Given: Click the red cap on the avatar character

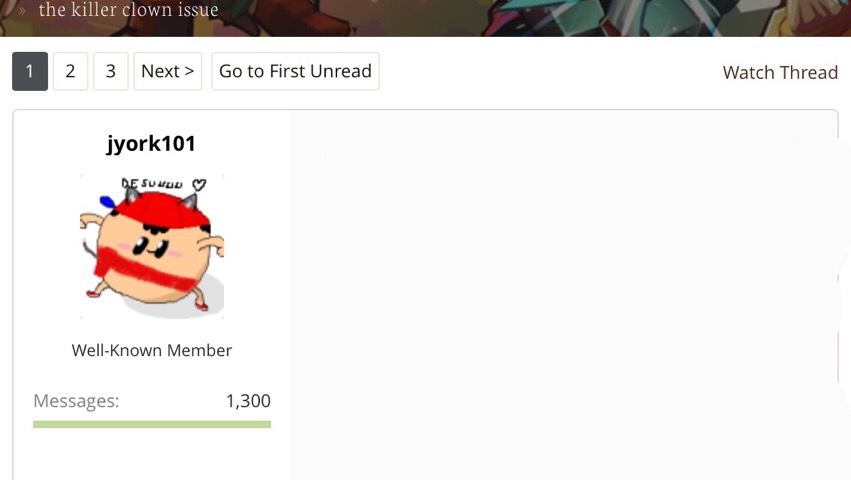Looking at the screenshot, I should (x=162, y=211).
